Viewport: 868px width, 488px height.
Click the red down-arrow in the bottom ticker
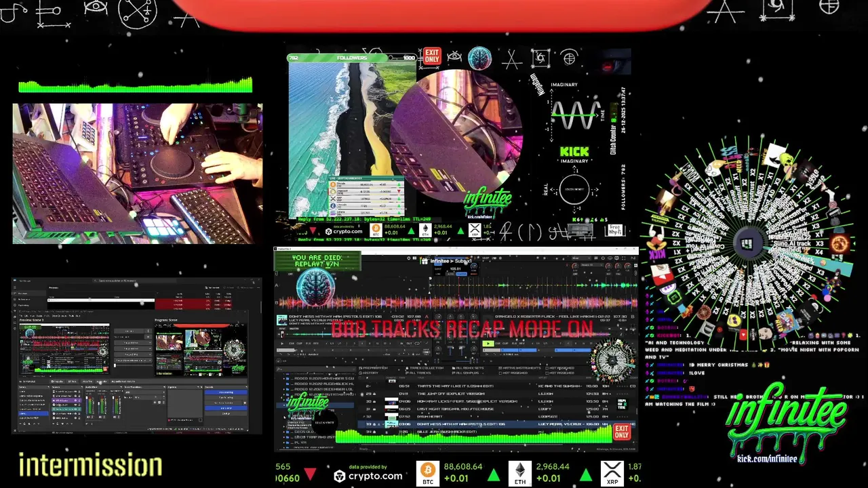310,473
